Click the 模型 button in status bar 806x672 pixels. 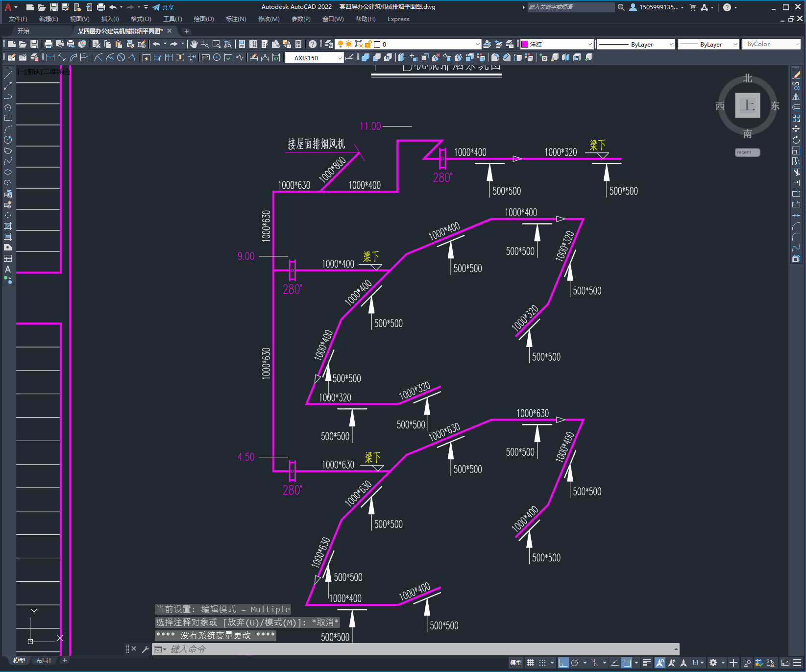(x=516, y=663)
